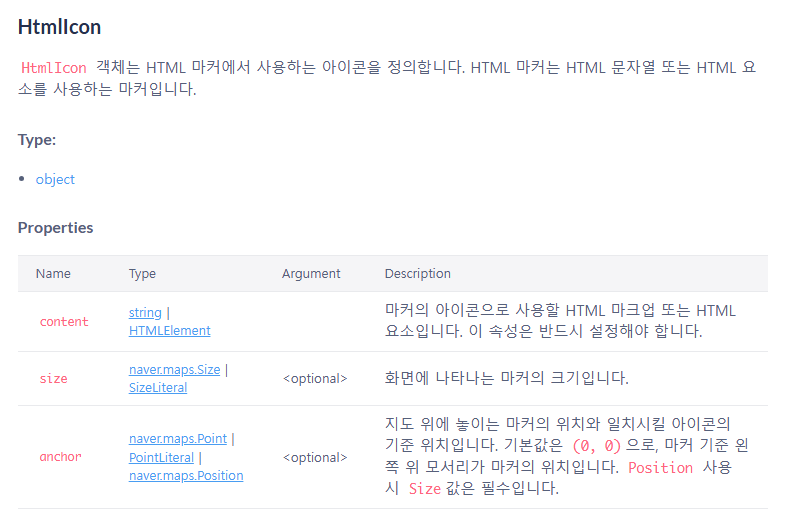This screenshot has width=802, height=523.
Task: Click the Argument column header
Action: pos(311,274)
